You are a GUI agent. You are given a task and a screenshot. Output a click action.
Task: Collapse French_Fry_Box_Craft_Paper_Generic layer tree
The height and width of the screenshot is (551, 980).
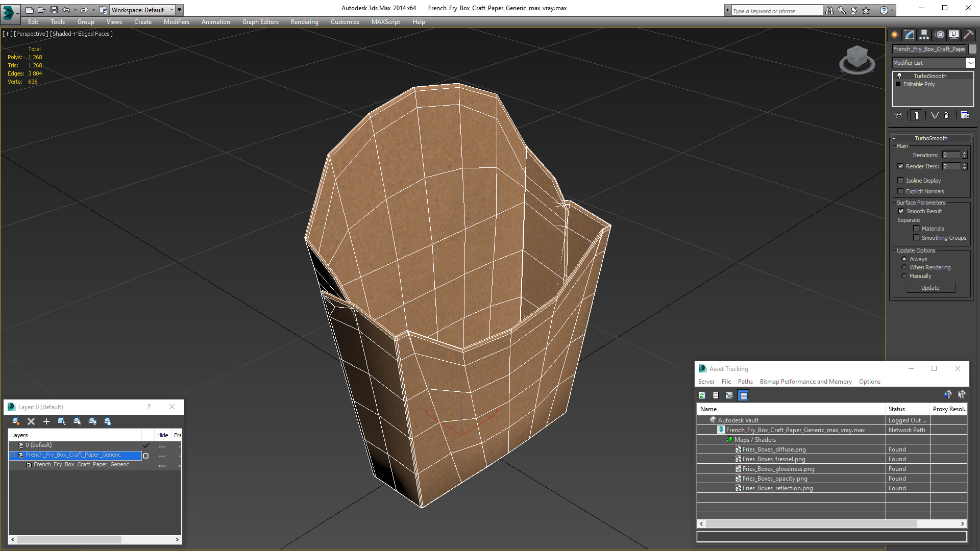[13, 455]
